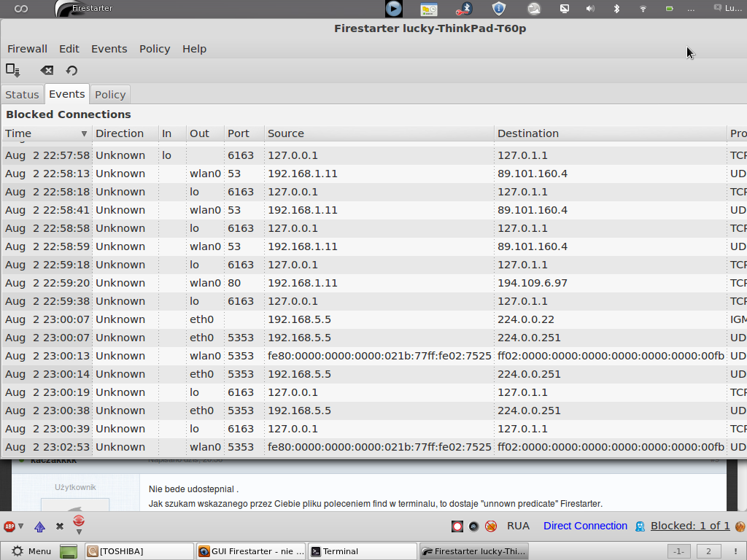Click the Clear event list toolbar icon
This screenshot has height=560, width=747.
click(x=47, y=71)
